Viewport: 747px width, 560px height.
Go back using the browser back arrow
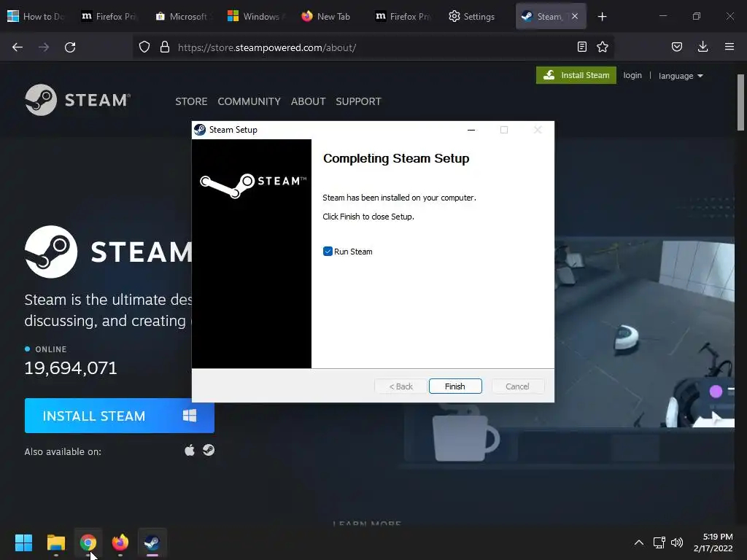coord(18,47)
